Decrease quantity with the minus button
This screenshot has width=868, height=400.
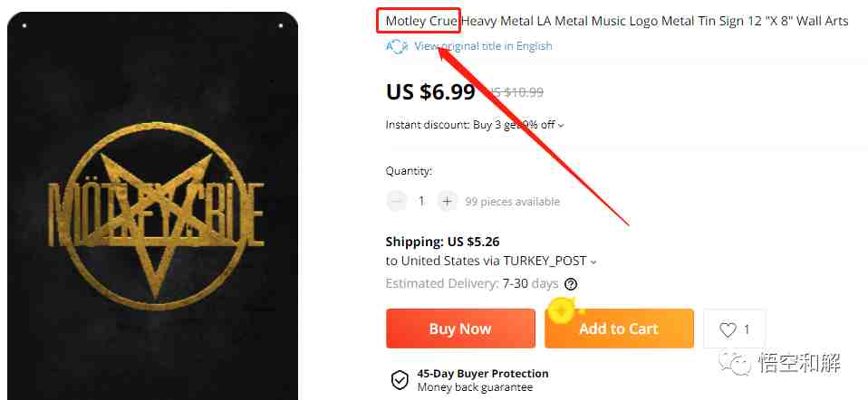point(396,202)
